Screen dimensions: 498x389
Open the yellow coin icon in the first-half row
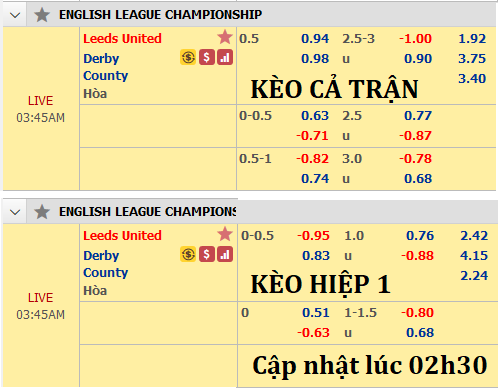(x=188, y=254)
